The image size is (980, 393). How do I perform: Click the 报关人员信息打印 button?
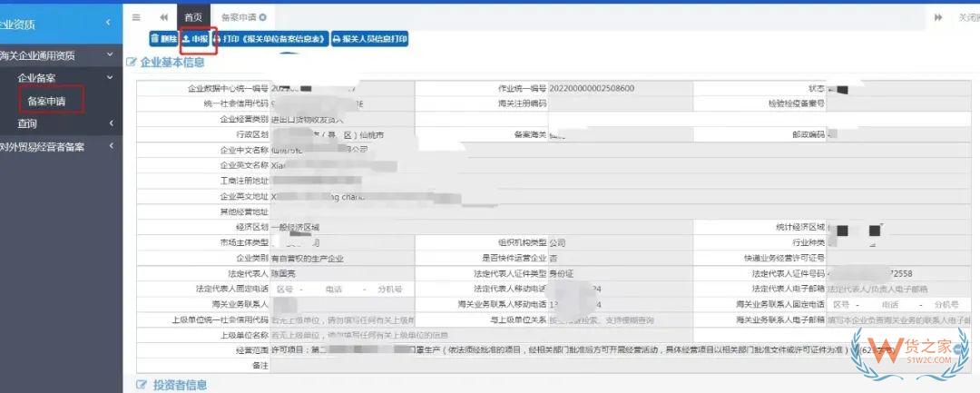tap(369, 39)
